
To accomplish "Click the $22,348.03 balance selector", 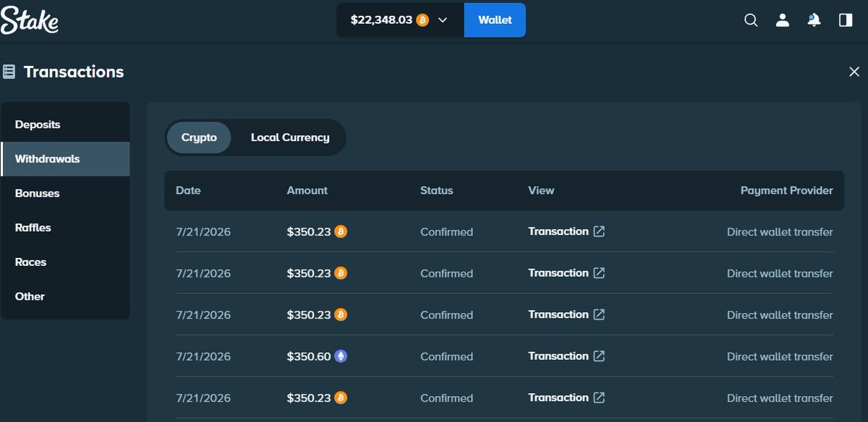I will click(x=400, y=20).
